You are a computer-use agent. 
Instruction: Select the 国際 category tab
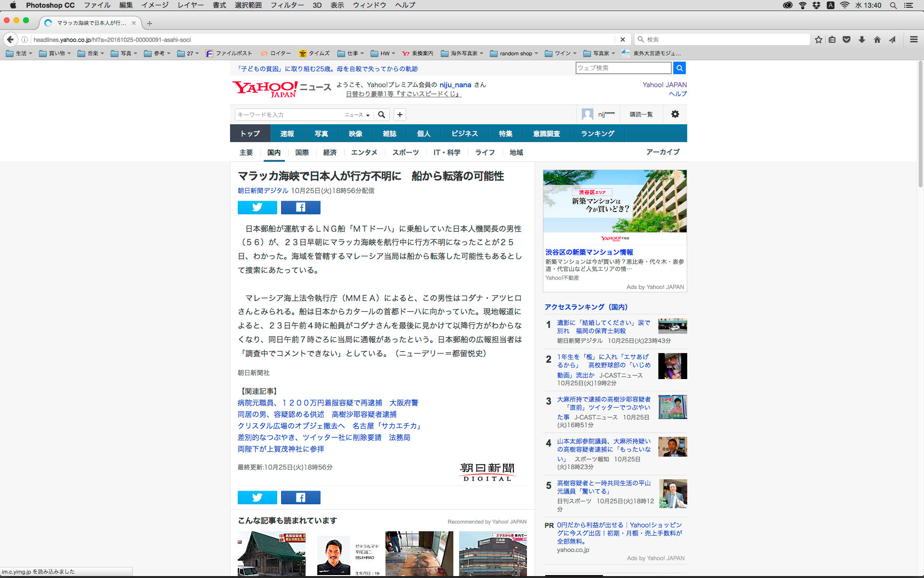tap(302, 152)
